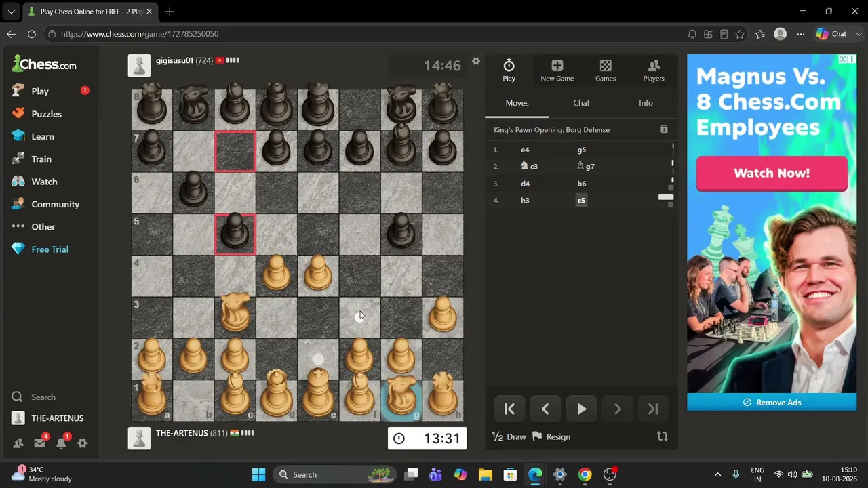Click the address bar URL
Screen dimensions: 868x488
click(x=140, y=34)
